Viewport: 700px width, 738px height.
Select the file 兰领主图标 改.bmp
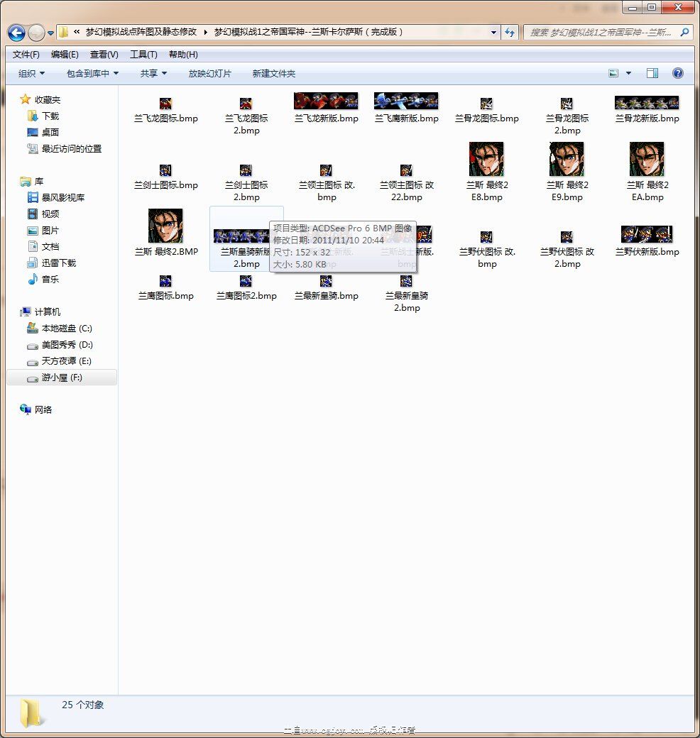point(327,183)
